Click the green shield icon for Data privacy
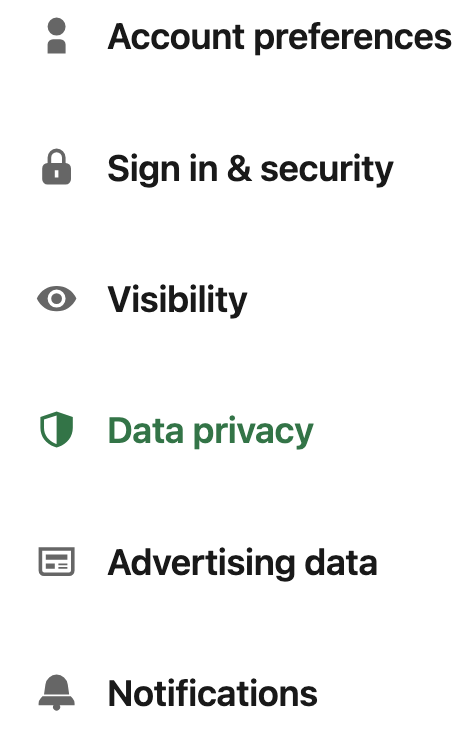Viewport: 474px width, 740px height. click(x=57, y=429)
